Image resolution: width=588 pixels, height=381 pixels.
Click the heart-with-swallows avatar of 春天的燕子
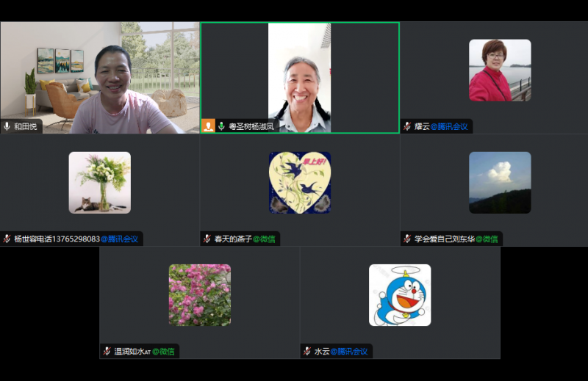coord(299,182)
